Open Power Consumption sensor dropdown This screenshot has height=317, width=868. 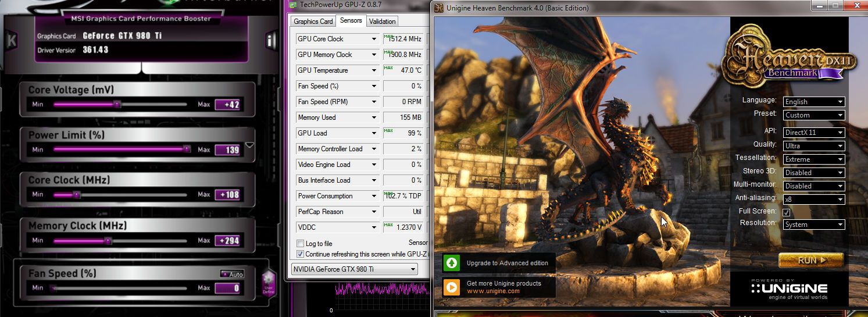[x=374, y=196]
